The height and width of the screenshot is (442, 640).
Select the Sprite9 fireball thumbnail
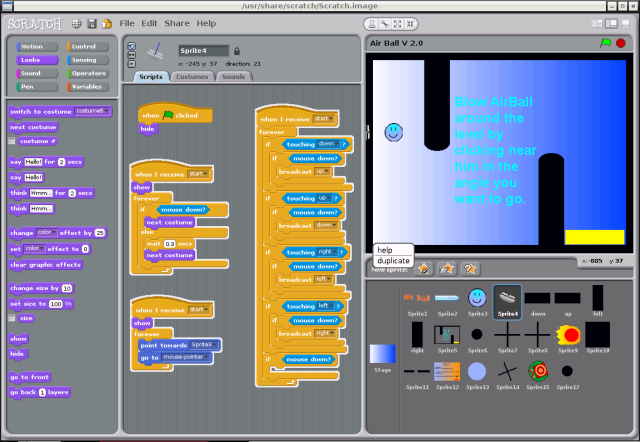pyautogui.click(x=568, y=333)
